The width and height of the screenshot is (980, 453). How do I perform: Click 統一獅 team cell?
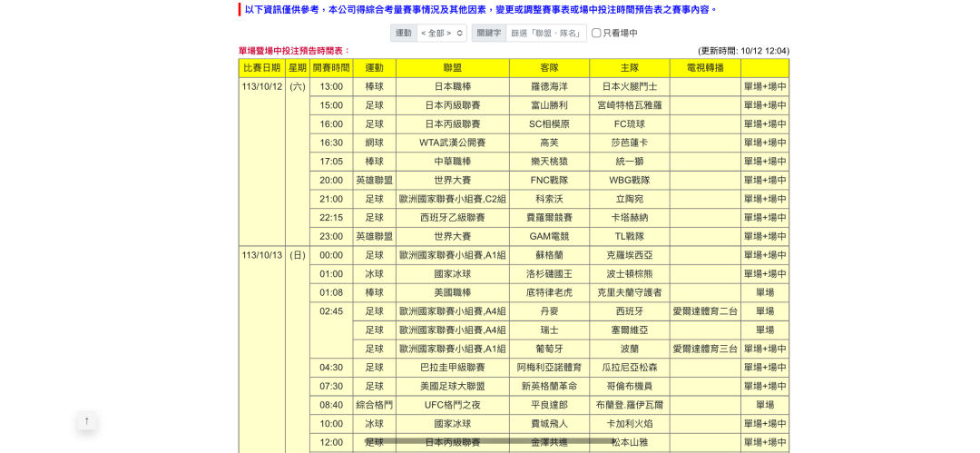(x=630, y=162)
